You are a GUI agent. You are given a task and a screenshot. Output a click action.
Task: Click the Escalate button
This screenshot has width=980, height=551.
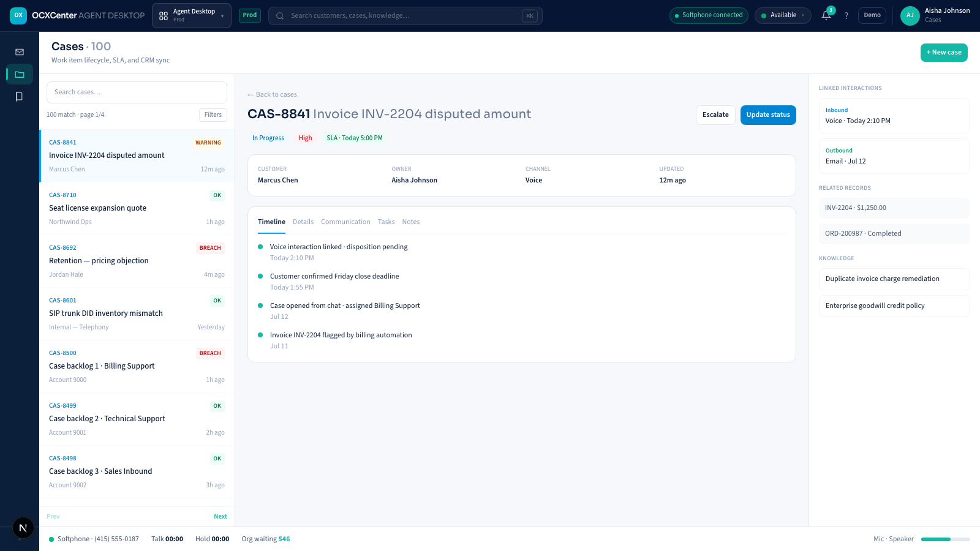point(715,115)
